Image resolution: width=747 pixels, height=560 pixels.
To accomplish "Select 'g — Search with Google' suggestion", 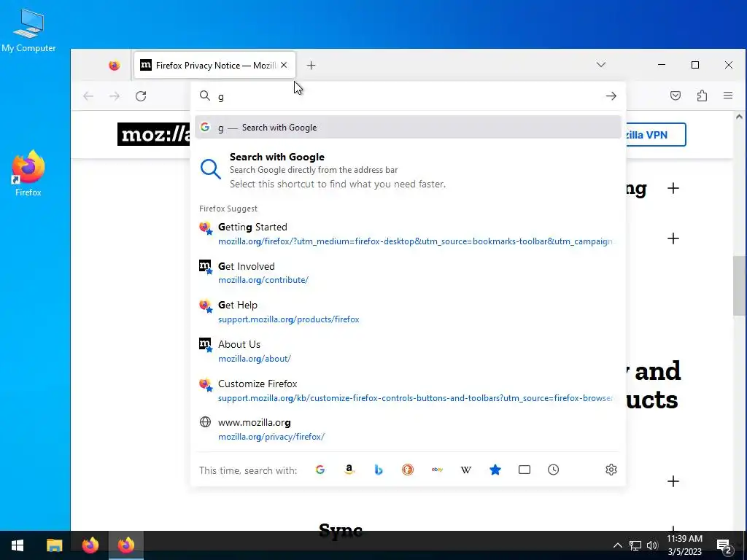I will tap(408, 127).
